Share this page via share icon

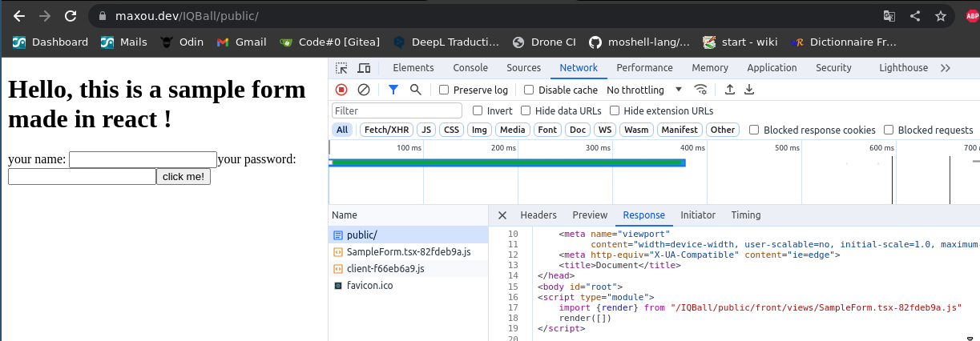915,15
